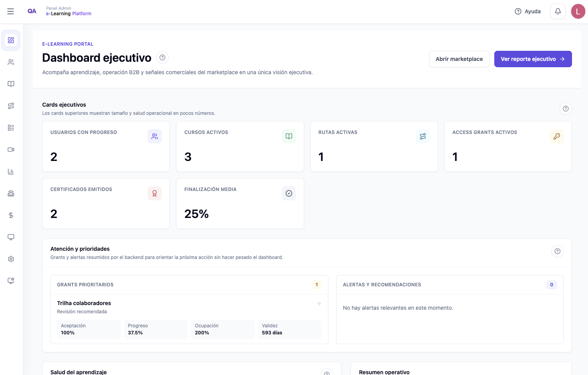
Task: Open the monitor-with-gear sidebar icon
Action: (x=11, y=281)
